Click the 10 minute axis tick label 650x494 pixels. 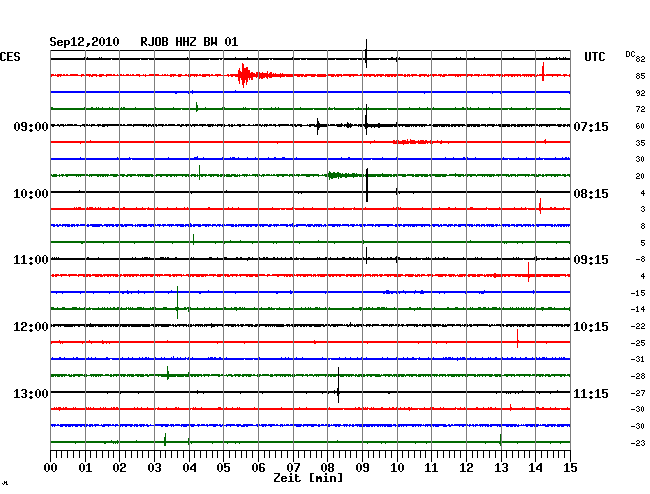(x=397, y=467)
